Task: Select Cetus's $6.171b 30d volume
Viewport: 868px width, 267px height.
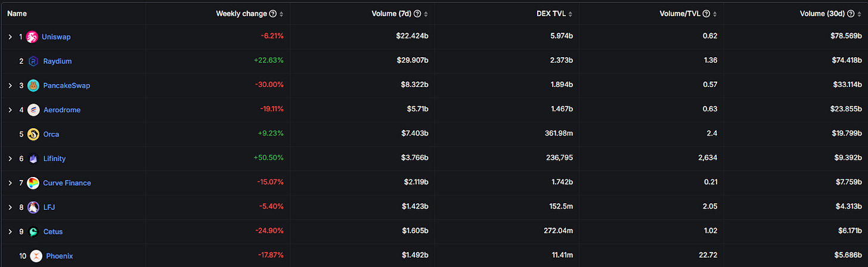Action: point(850,232)
